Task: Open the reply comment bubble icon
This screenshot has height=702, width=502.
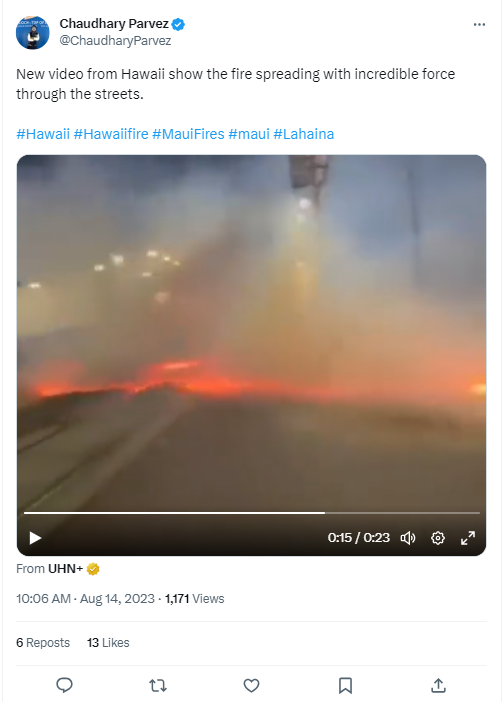Action: tap(64, 685)
